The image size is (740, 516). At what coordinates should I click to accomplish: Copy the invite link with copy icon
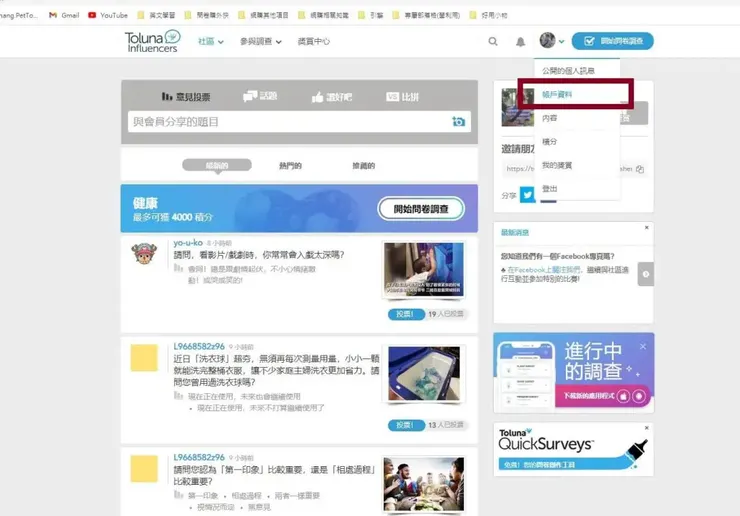pos(639,169)
